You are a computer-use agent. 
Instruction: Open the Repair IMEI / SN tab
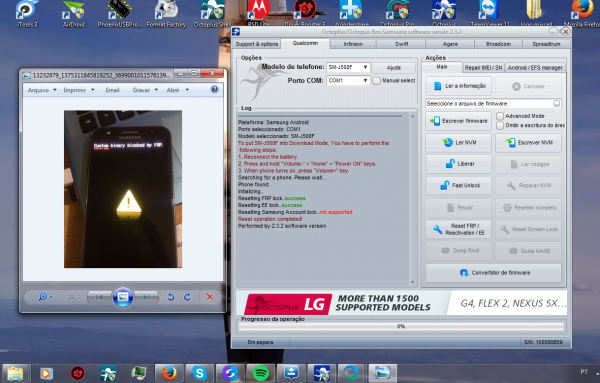tap(483, 68)
